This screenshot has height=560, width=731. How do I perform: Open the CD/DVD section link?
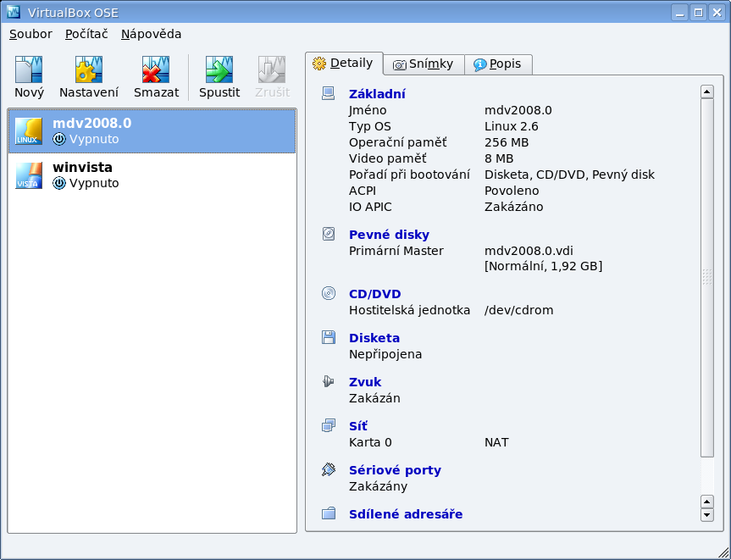pyautogui.click(x=375, y=294)
